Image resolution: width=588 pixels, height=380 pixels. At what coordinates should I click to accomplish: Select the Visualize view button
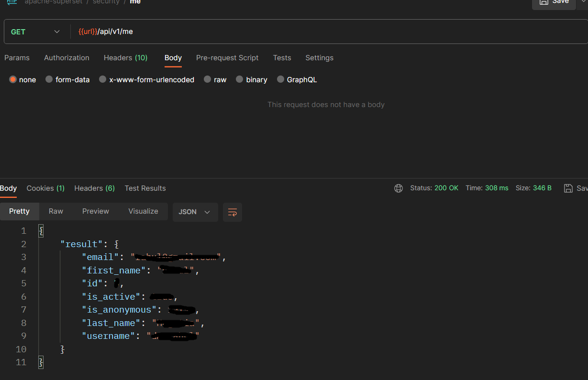pos(143,211)
